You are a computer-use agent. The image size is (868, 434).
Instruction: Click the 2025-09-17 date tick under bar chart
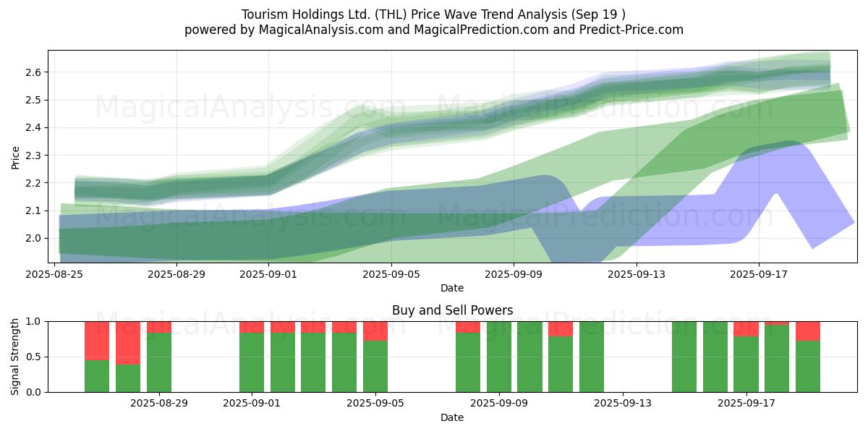pos(746,404)
